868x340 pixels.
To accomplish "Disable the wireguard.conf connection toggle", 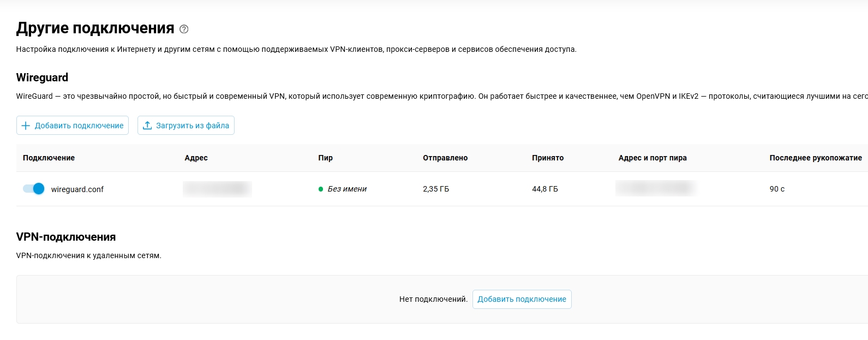I will tap(34, 189).
